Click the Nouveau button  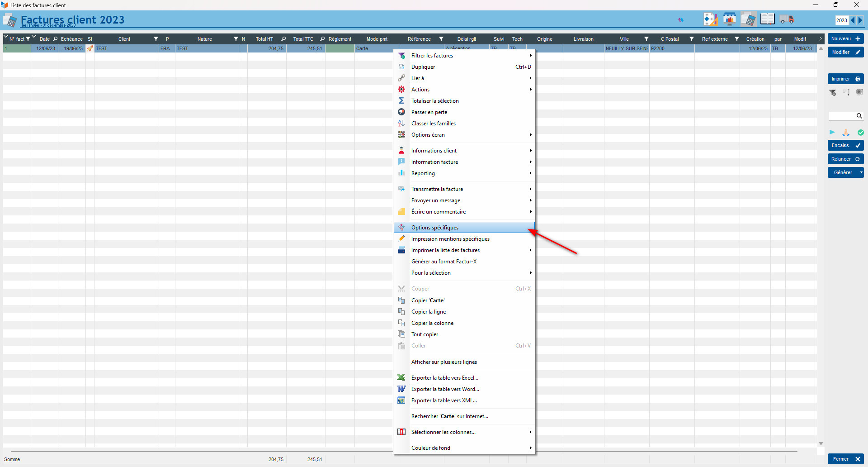(x=845, y=39)
